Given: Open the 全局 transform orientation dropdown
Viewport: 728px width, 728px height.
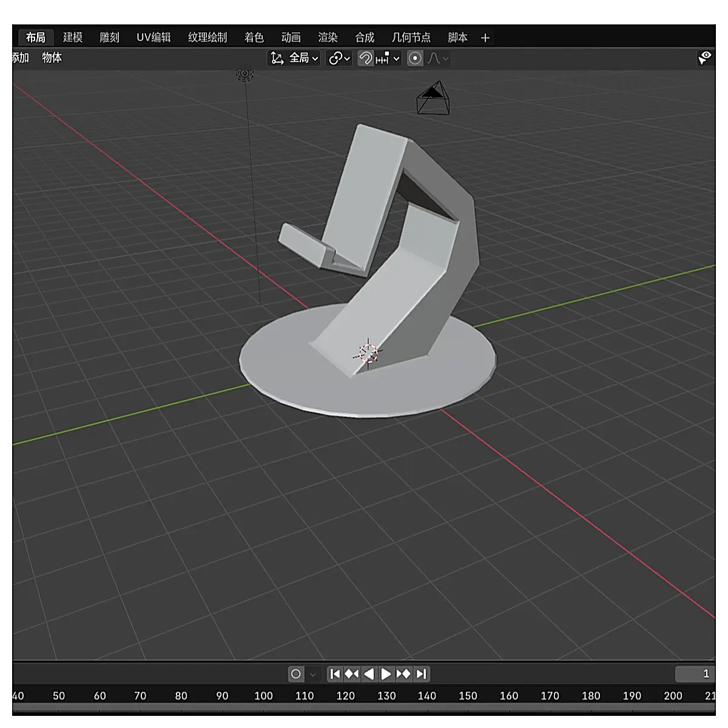Looking at the screenshot, I should (x=294, y=58).
